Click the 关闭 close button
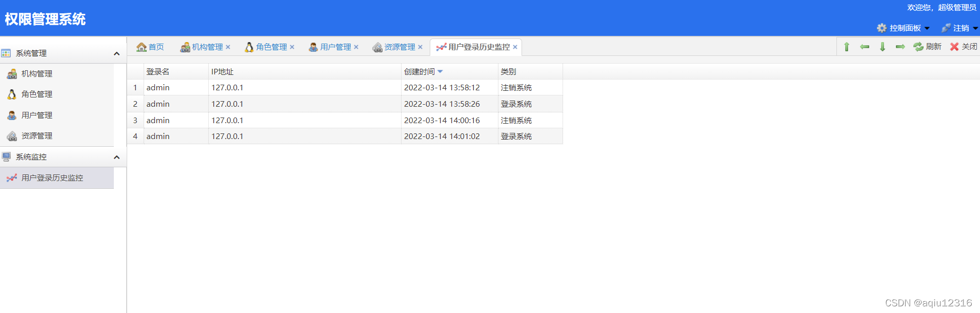Screen dimensions: 980x313 tap(964, 47)
